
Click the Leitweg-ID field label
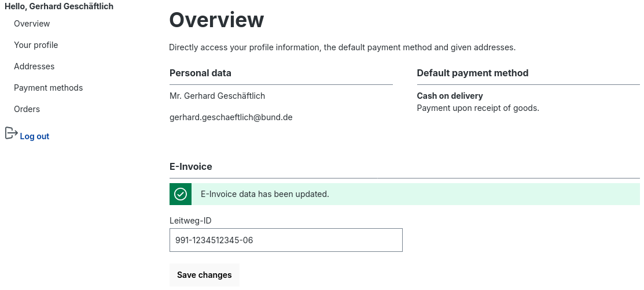click(190, 221)
